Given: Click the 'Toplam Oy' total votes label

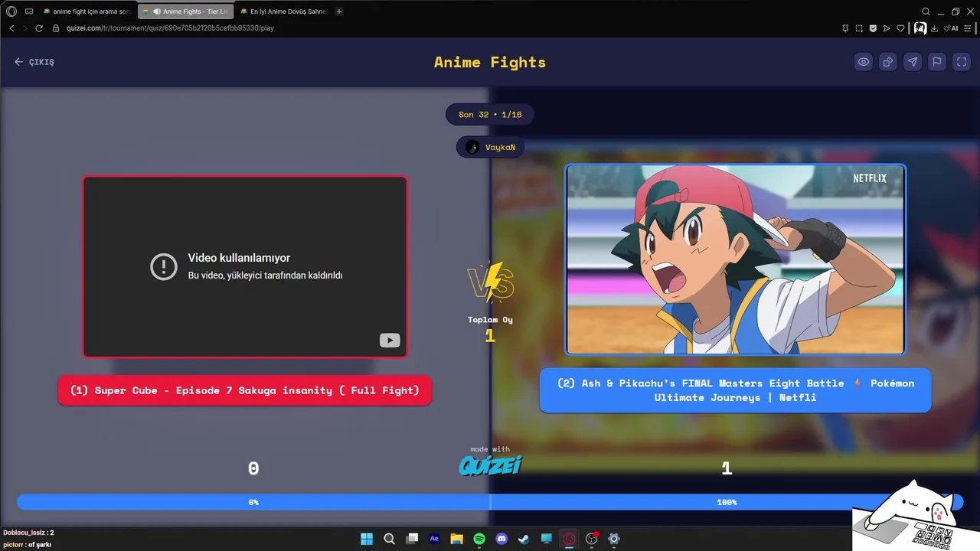Looking at the screenshot, I should [490, 320].
